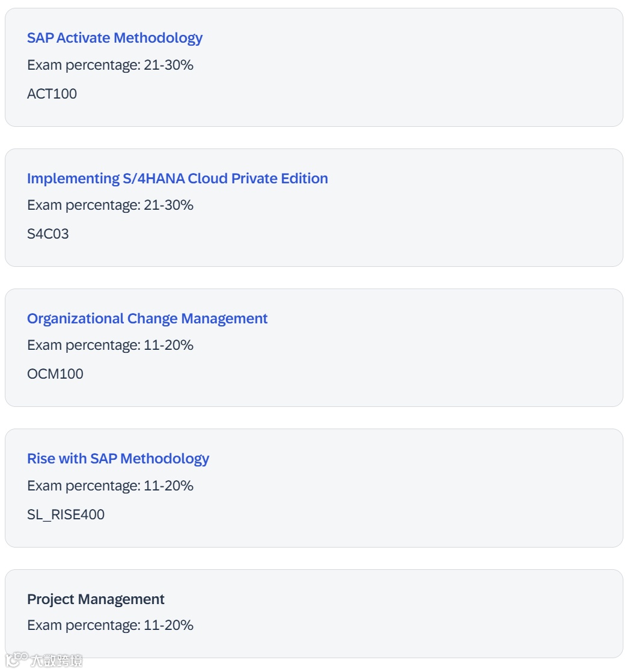Click the ACT100 course code

click(x=52, y=94)
